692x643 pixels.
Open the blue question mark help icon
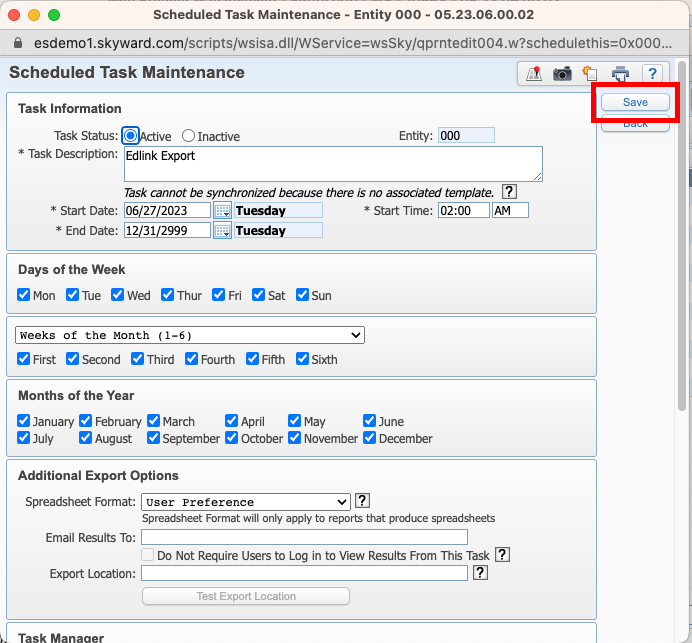click(x=652, y=73)
